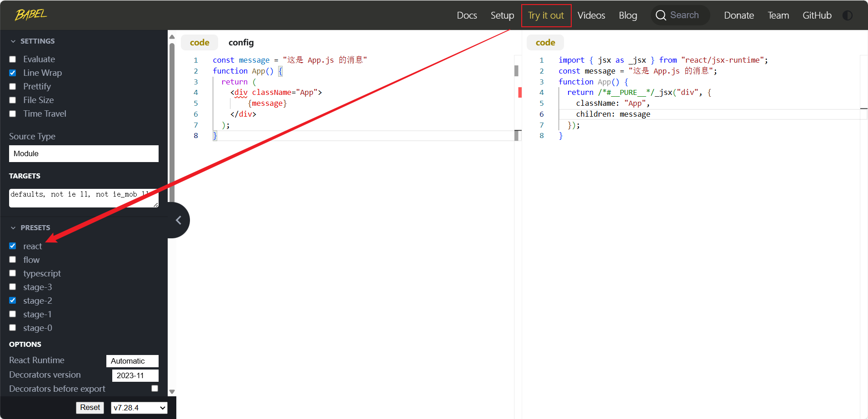Click the TARGETS text area
The height and width of the screenshot is (419, 868).
point(84,198)
